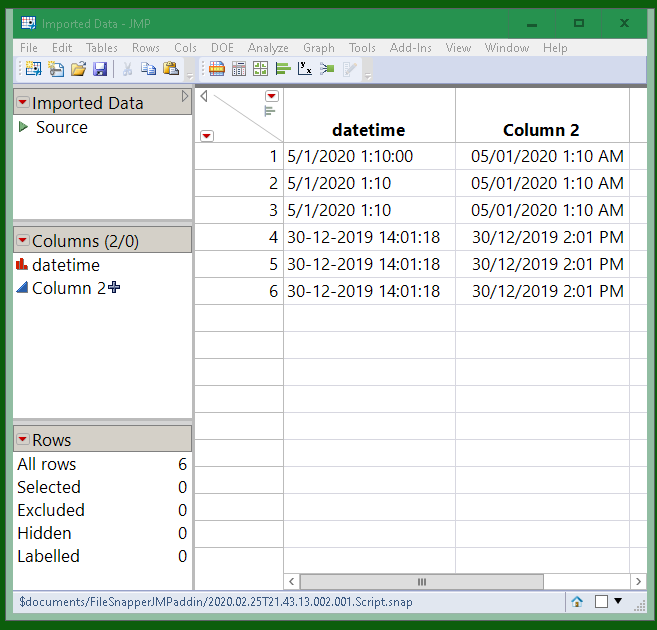Click the Copy toolbar icon
Image resolution: width=657 pixels, height=630 pixels.
[148, 69]
